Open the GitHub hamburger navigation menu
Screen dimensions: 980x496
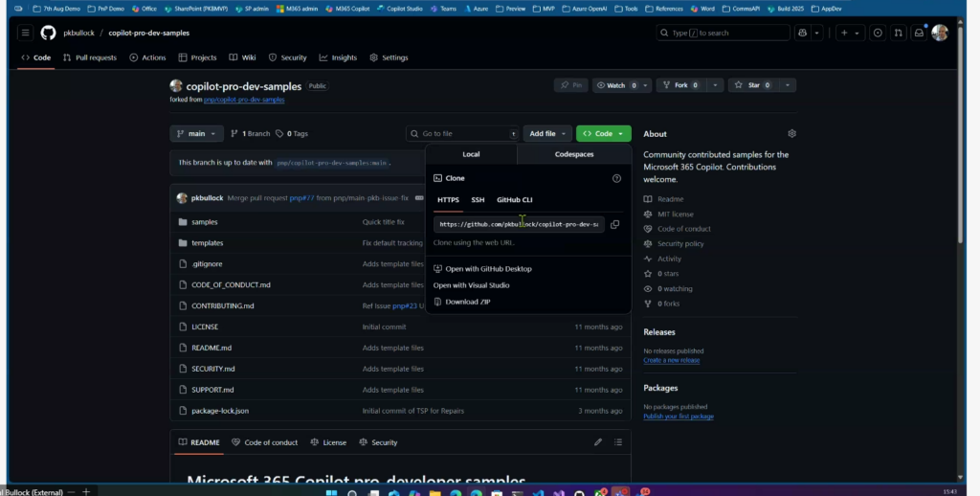(25, 34)
